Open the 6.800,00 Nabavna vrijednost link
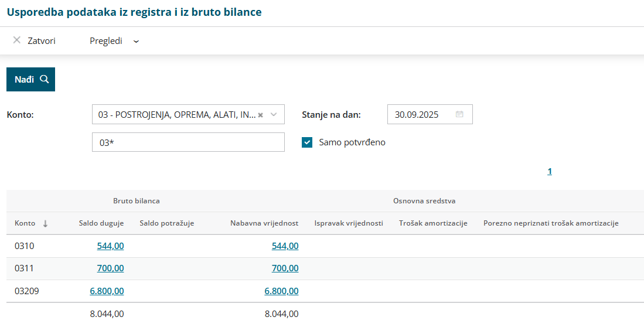 pyautogui.click(x=281, y=291)
